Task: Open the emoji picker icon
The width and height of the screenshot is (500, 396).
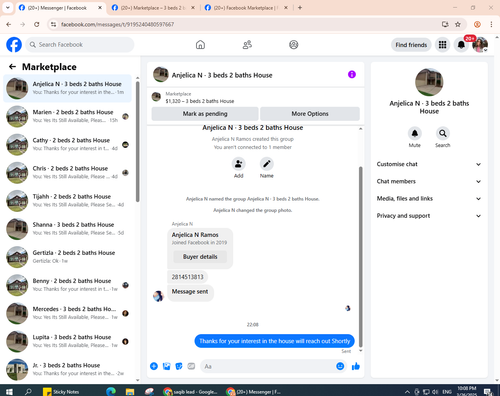Action: pyautogui.click(x=340, y=366)
